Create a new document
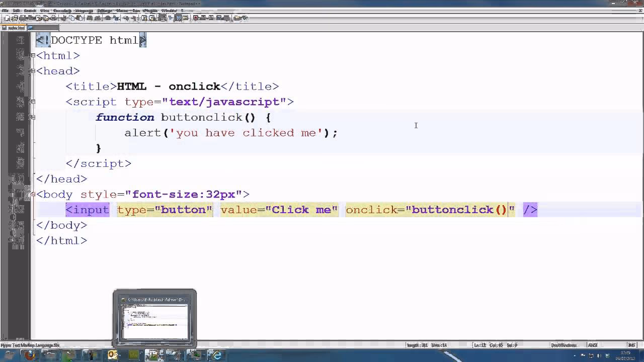This screenshot has width=644, height=362. coord(6,18)
